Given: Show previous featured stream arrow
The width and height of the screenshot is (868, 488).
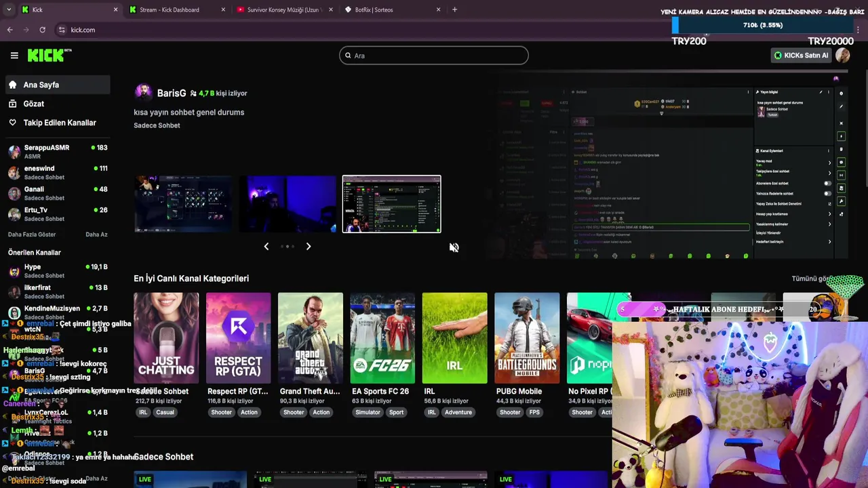Looking at the screenshot, I should pos(266,247).
